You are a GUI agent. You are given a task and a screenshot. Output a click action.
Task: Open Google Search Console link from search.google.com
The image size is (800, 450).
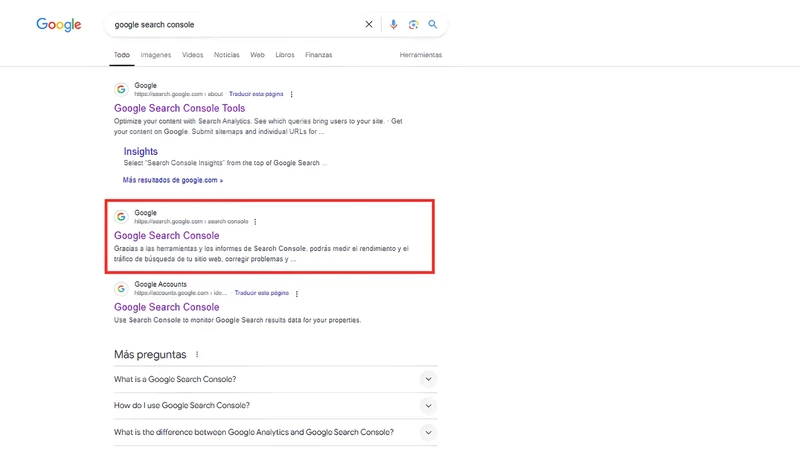click(166, 236)
